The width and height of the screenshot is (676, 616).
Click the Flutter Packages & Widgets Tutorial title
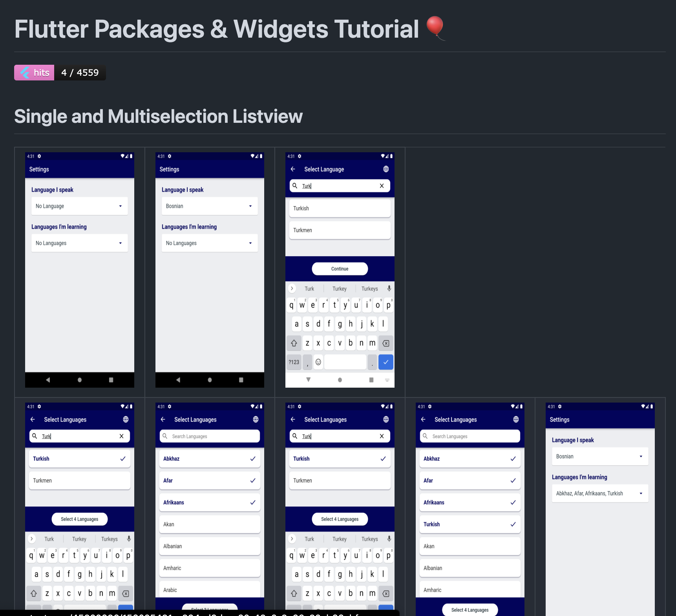(x=217, y=29)
